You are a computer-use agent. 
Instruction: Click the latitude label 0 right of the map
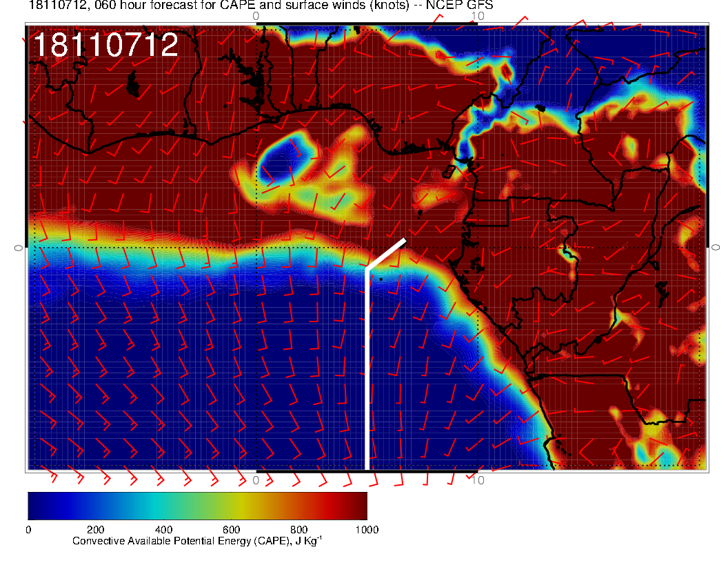pyautogui.click(x=716, y=248)
